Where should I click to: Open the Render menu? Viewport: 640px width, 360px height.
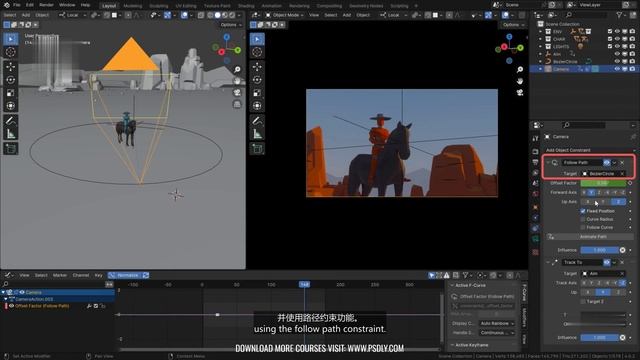point(46,5)
